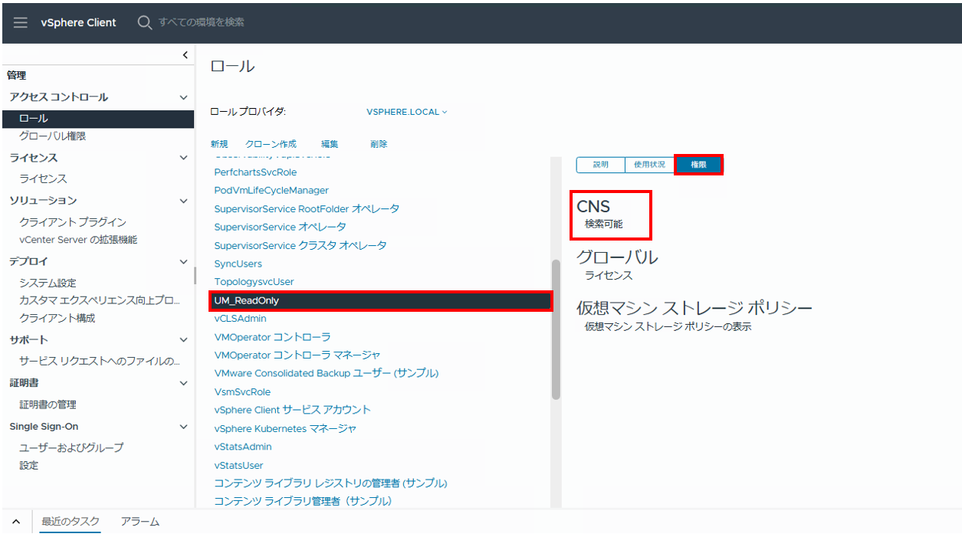Open ユーザーおよびグループ in the sidebar

tap(71, 447)
